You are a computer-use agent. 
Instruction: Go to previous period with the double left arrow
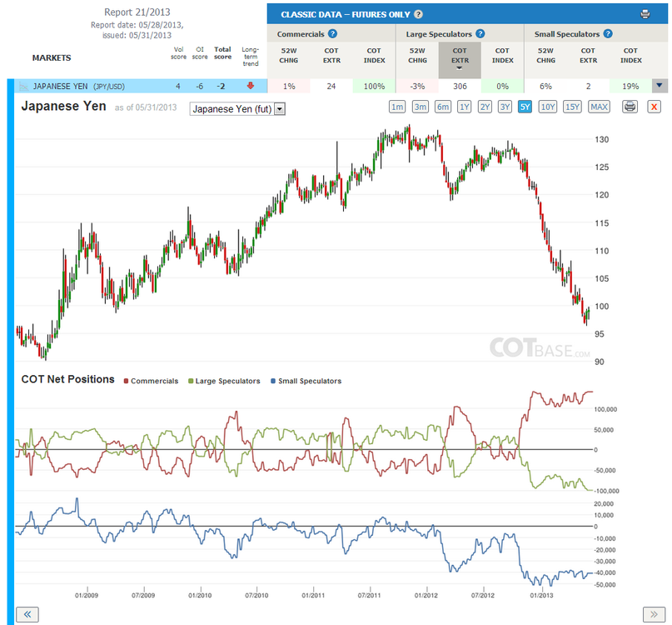27,614
